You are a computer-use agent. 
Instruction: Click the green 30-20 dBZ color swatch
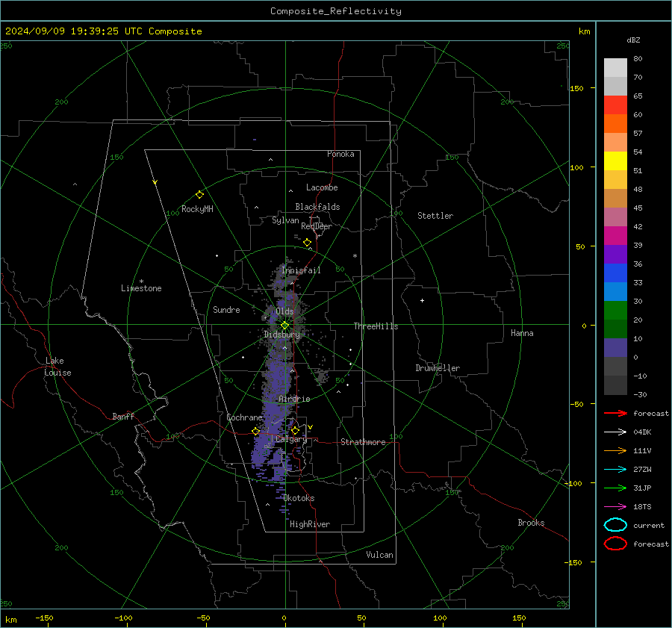[615, 311]
